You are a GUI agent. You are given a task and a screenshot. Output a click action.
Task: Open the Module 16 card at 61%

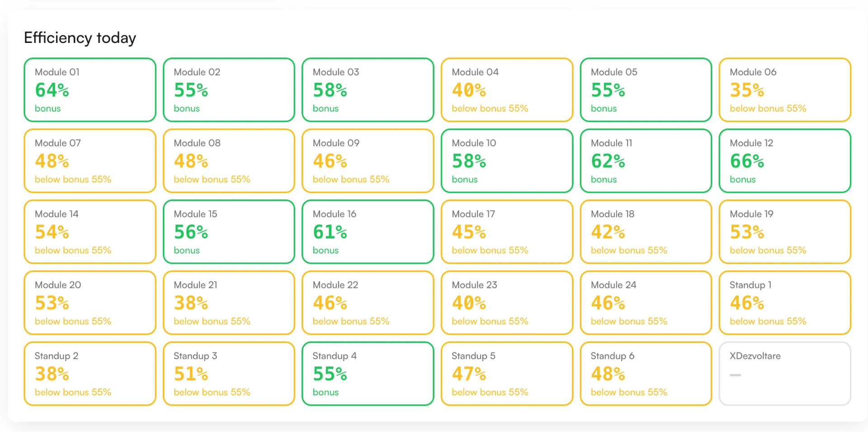[368, 232]
